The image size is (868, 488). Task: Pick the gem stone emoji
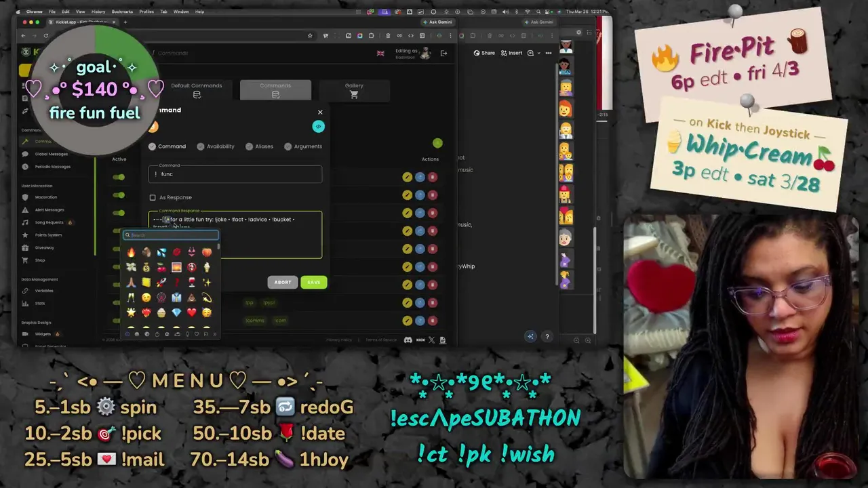(176, 312)
